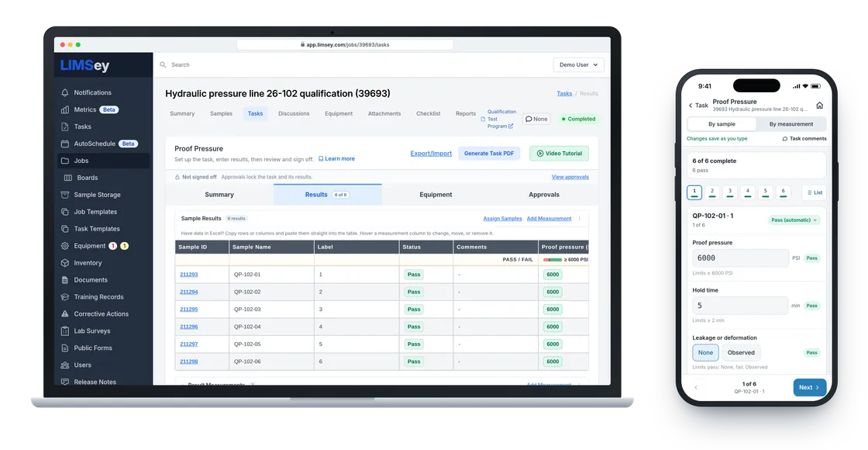Click the Learn more link

tap(336, 159)
